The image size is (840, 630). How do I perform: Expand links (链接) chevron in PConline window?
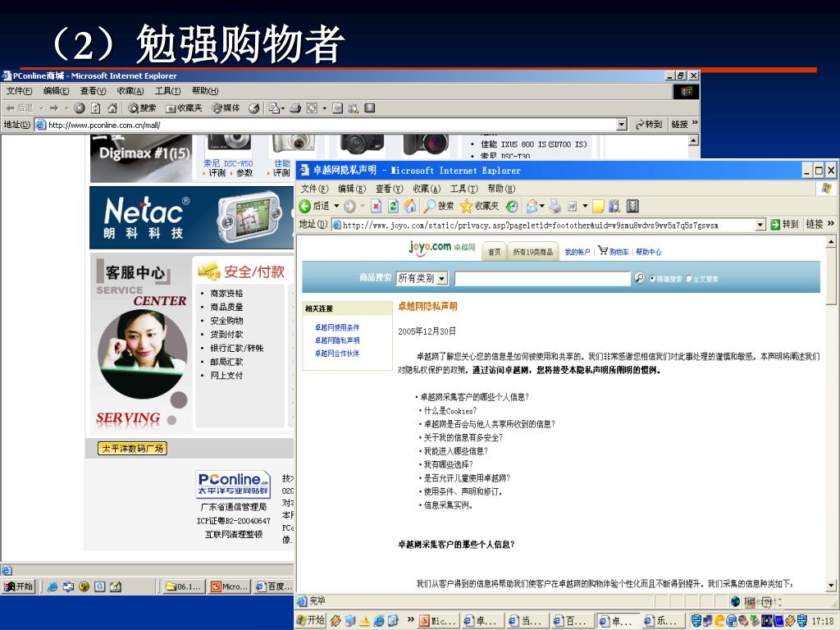(695, 123)
